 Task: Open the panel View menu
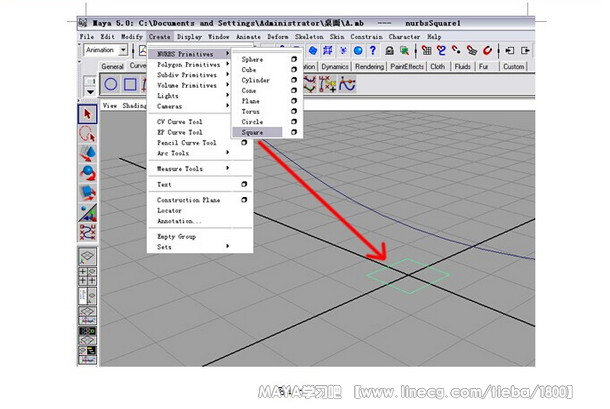tap(110, 105)
